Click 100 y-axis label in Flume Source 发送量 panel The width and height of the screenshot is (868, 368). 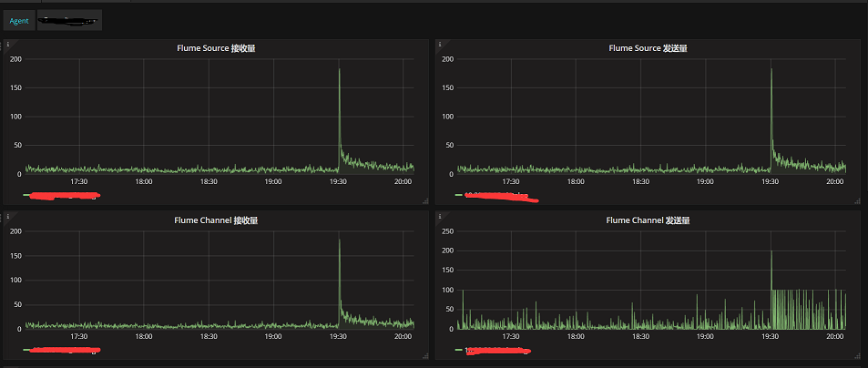click(x=448, y=117)
